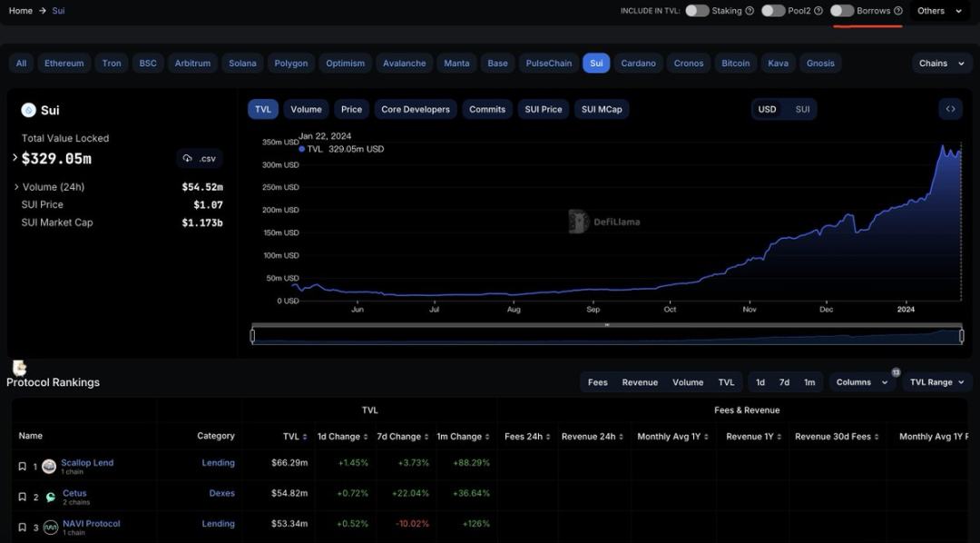This screenshot has height=543, width=980.
Task: Set change period to 7d
Action: (784, 382)
